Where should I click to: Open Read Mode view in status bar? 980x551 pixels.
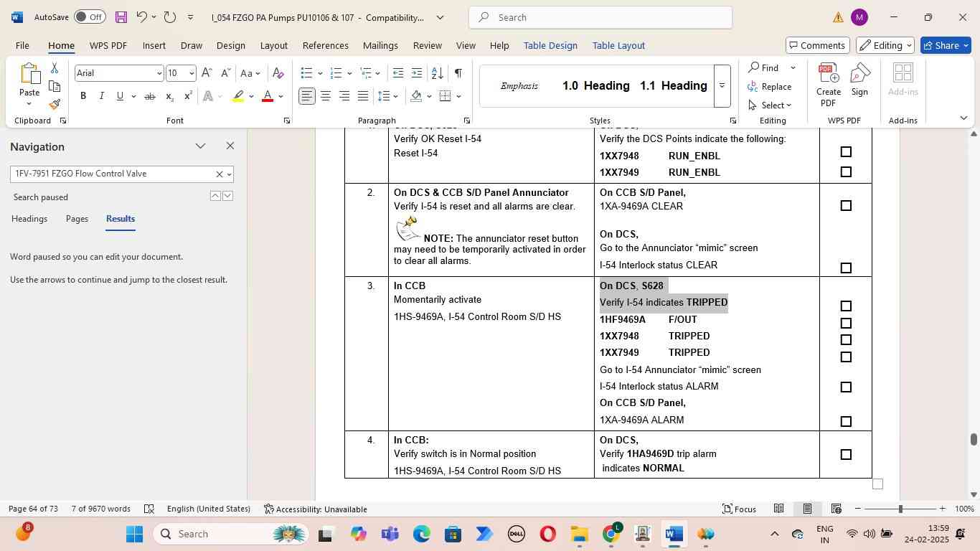coord(778,509)
